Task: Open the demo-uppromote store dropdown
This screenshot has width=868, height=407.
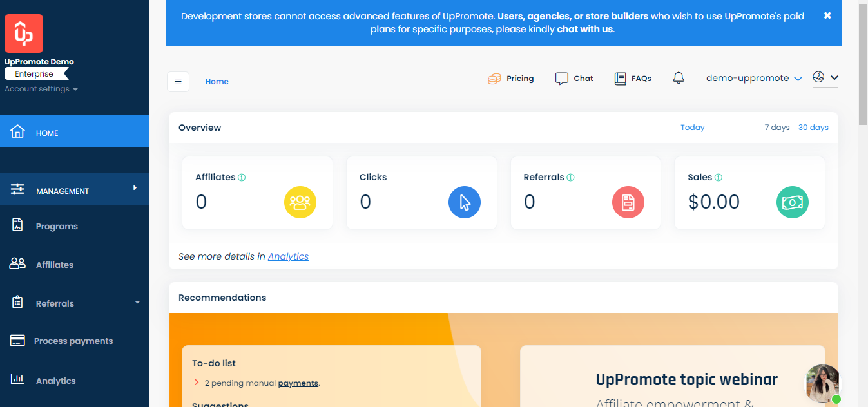Action: [751, 78]
